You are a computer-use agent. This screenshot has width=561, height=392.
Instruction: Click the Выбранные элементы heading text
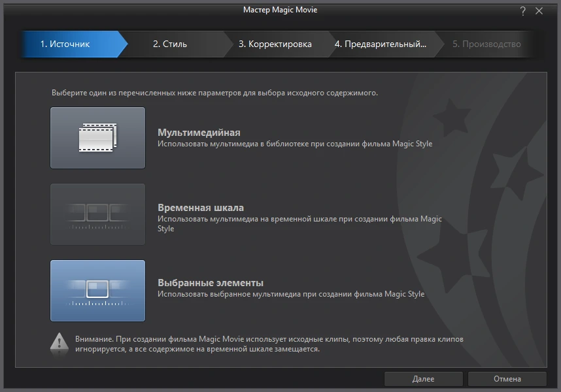(211, 283)
